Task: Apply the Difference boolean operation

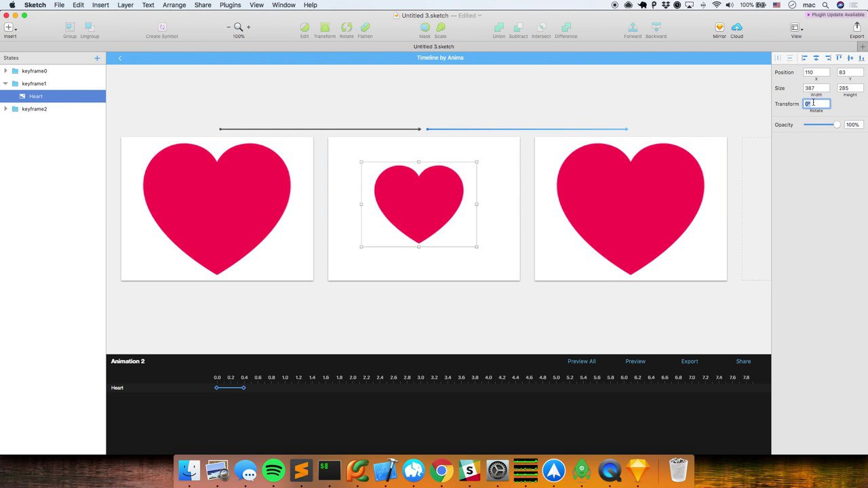Action: 566,27
